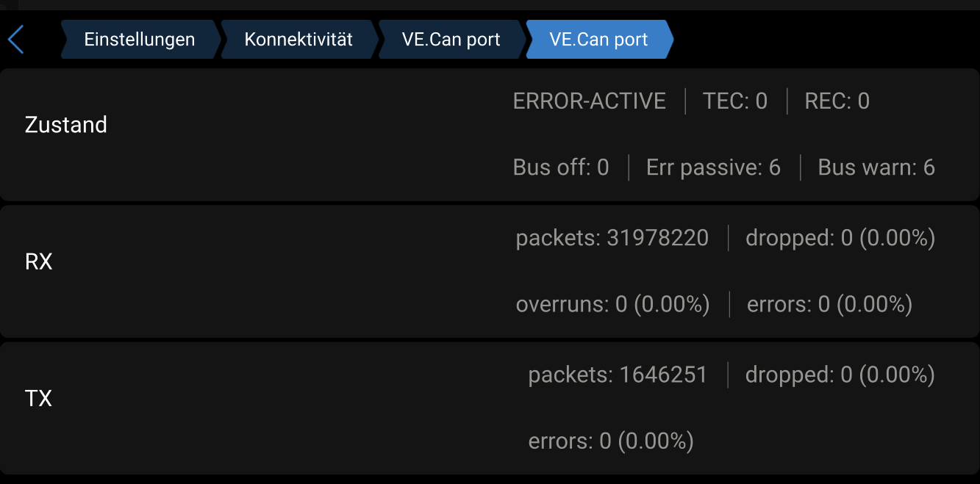Click the RX overruns value

(x=613, y=304)
